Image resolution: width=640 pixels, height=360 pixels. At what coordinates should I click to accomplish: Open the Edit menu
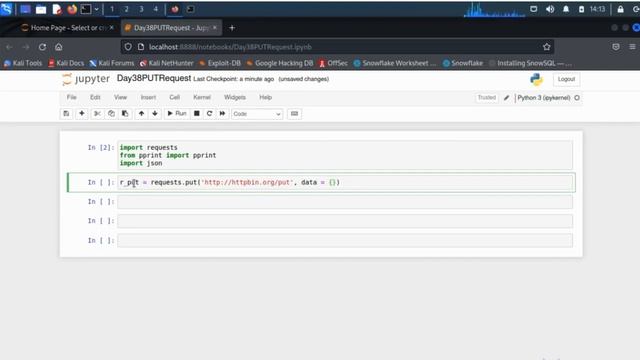pos(95,97)
